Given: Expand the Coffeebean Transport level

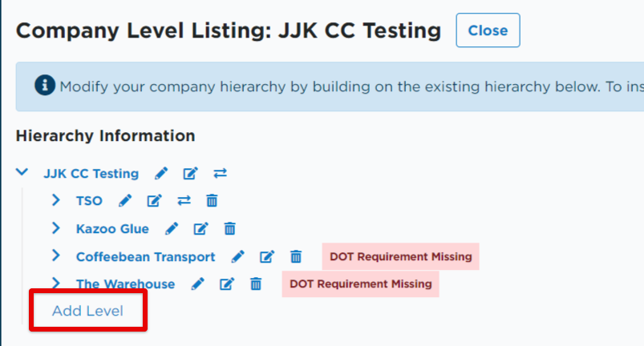Looking at the screenshot, I should tap(56, 255).
